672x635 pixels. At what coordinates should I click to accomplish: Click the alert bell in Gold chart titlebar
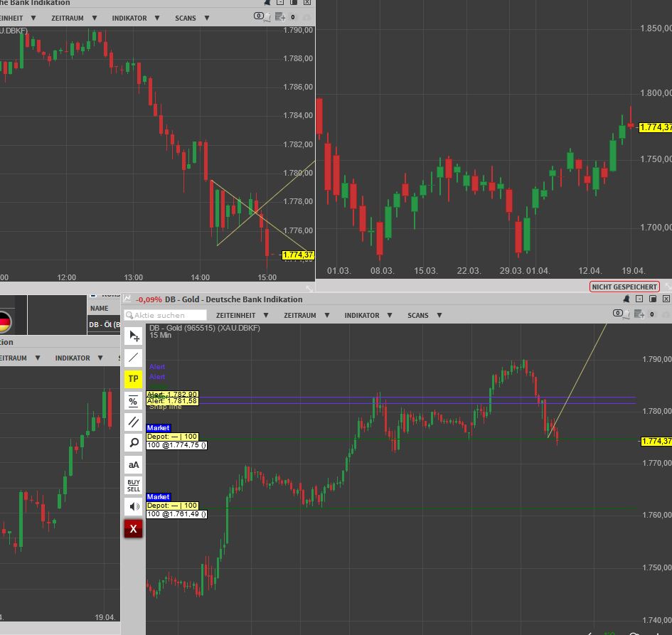(x=626, y=299)
